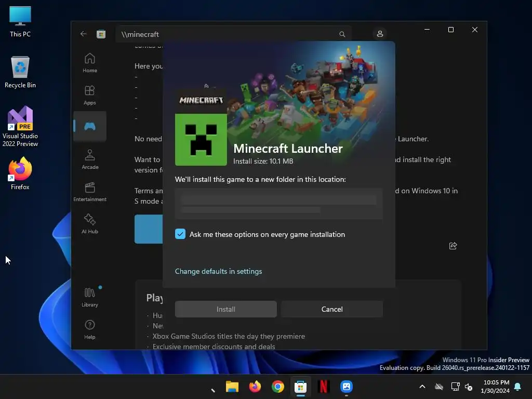Screen dimensions: 532x399
Task: Open the notification bell in taskbar
Action: pos(518,387)
